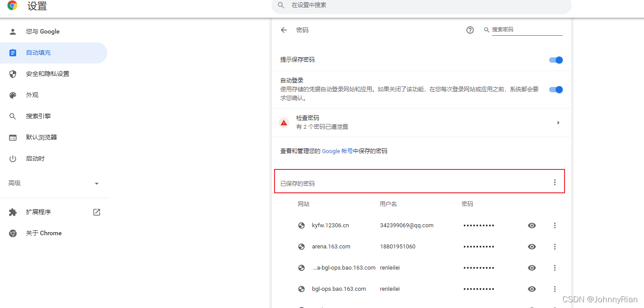This screenshot has height=308, width=644.
Task: Click the globe icon beside ...a-bgl-ops.bao.163.com
Action: (301, 268)
